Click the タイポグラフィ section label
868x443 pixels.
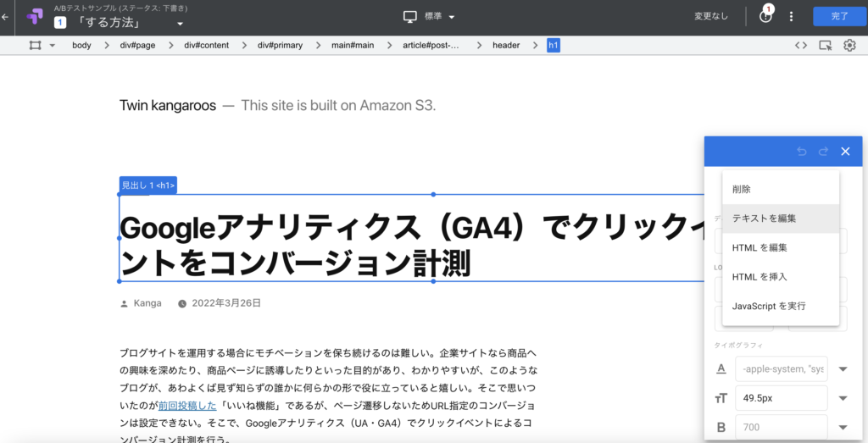[738, 345]
